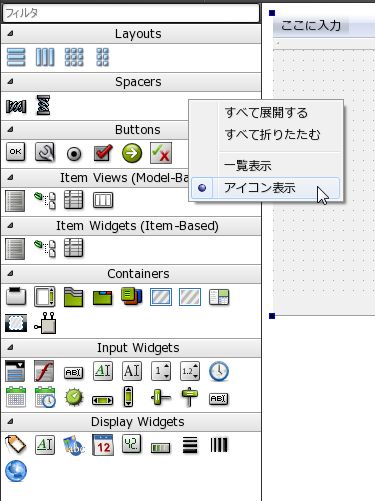Pick the Calendar widget icon showing 12
The image size is (375, 501).
point(103,445)
